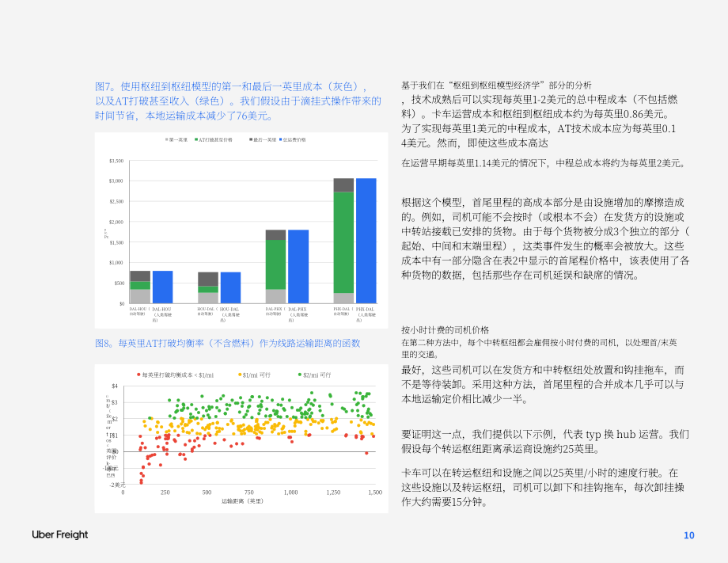Click the paragraph starting 卡车可以在转运枢纽
The image size is (728, 563).
click(x=542, y=487)
